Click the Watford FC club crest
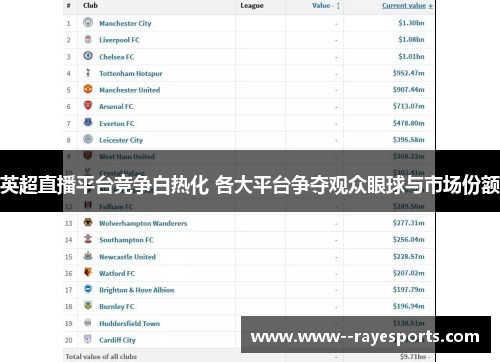This screenshot has height=362, width=500. (x=88, y=272)
